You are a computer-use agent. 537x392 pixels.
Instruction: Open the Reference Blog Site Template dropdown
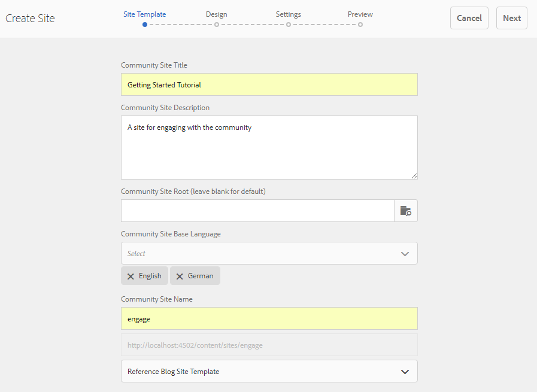click(x=269, y=371)
